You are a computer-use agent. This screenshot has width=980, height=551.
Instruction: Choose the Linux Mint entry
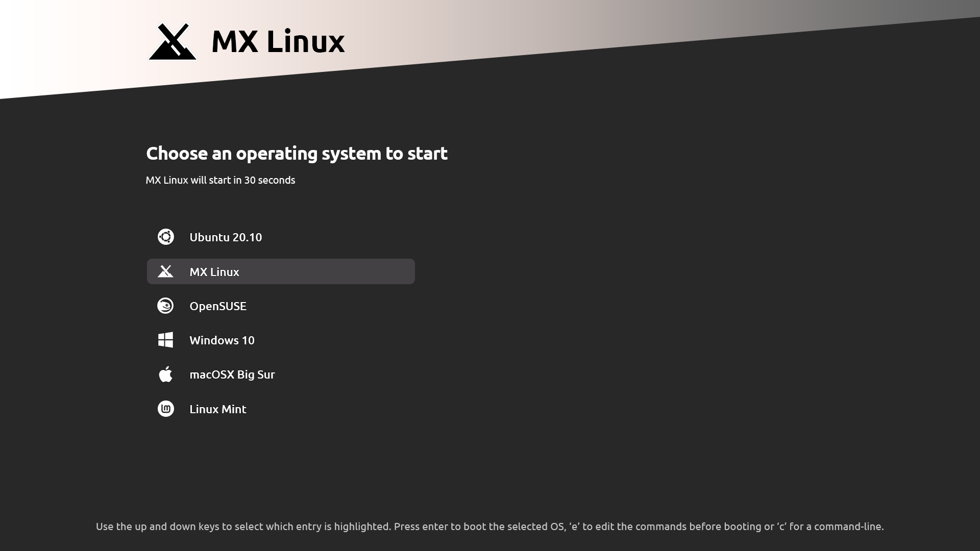point(281,409)
